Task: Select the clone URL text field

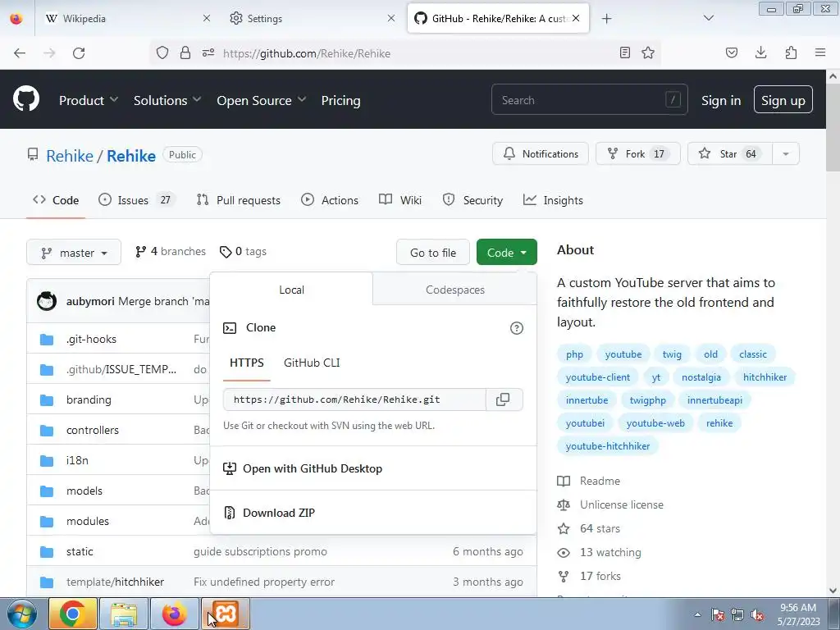Action: [x=354, y=399]
